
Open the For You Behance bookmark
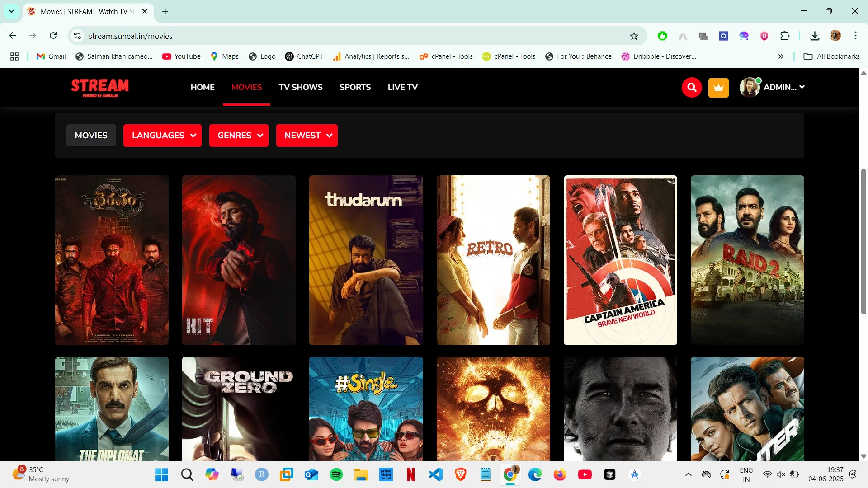tap(578, 56)
